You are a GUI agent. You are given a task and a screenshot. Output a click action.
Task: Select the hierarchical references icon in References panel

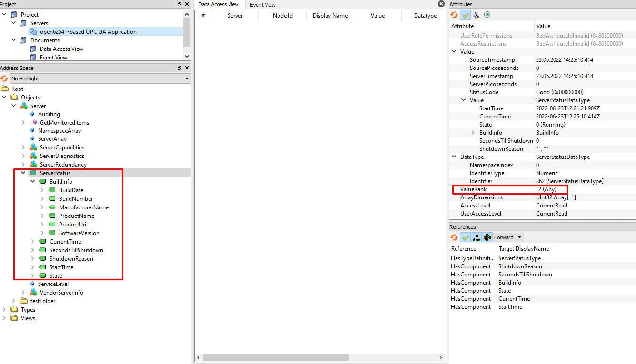[477, 237]
